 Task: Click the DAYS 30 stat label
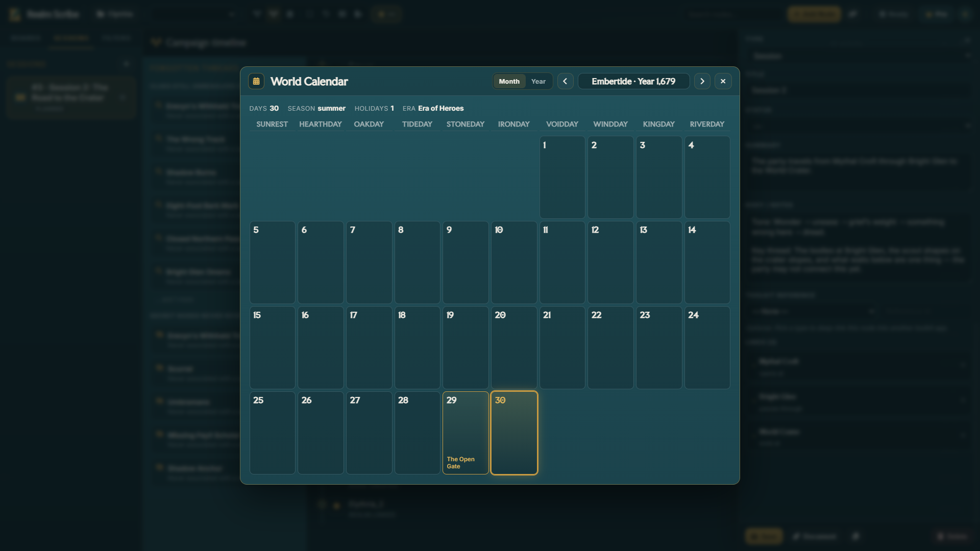coord(263,108)
